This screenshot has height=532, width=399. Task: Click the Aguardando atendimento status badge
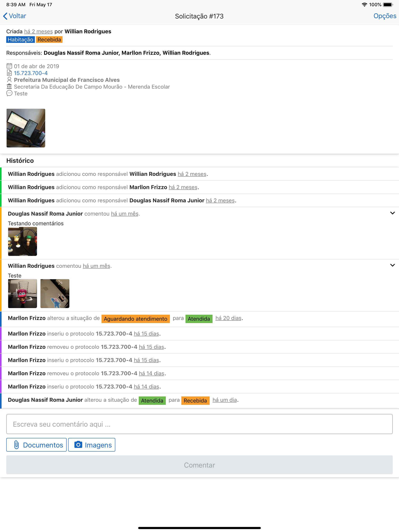[135, 319]
